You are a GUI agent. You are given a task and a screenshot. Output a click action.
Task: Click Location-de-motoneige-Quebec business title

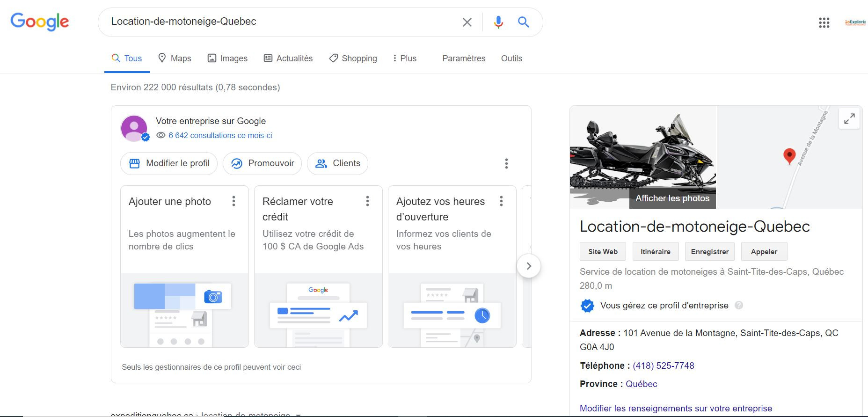tap(695, 227)
